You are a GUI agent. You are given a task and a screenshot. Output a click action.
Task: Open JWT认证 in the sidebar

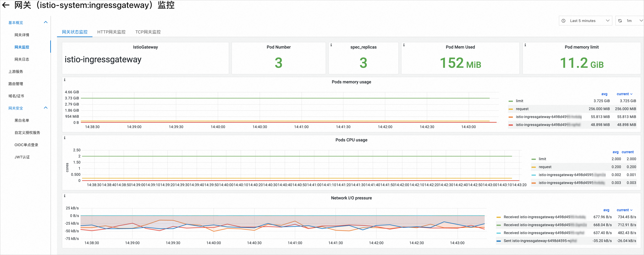[22, 157]
